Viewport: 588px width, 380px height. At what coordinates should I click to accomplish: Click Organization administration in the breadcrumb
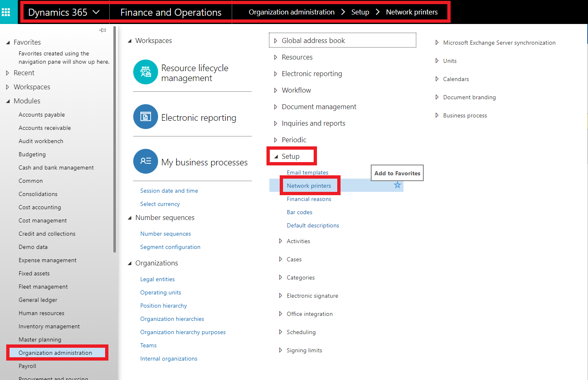pyautogui.click(x=291, y=12)
